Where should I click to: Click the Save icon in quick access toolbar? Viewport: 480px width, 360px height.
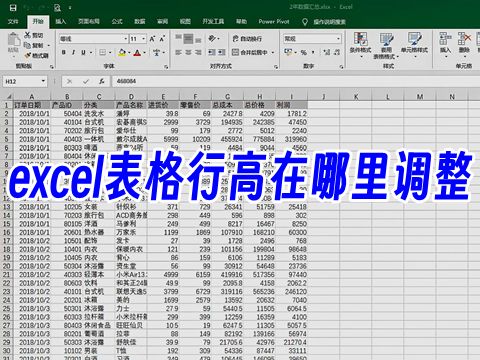[x=13, y=7]
